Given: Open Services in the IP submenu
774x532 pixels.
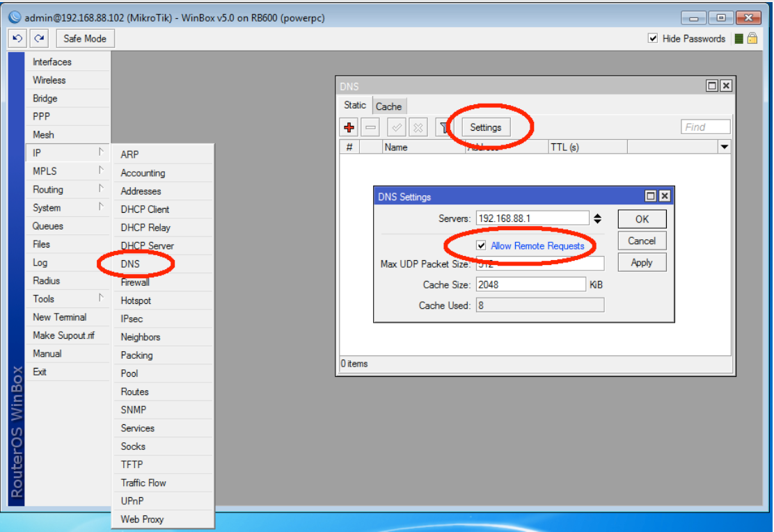Looking at the screenshot, I should point(163,428).
